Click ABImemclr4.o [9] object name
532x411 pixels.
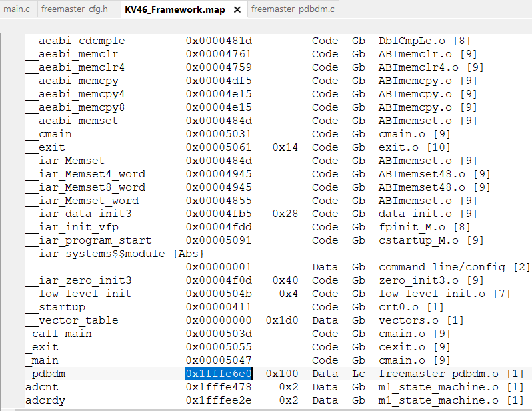pos(431,67)
